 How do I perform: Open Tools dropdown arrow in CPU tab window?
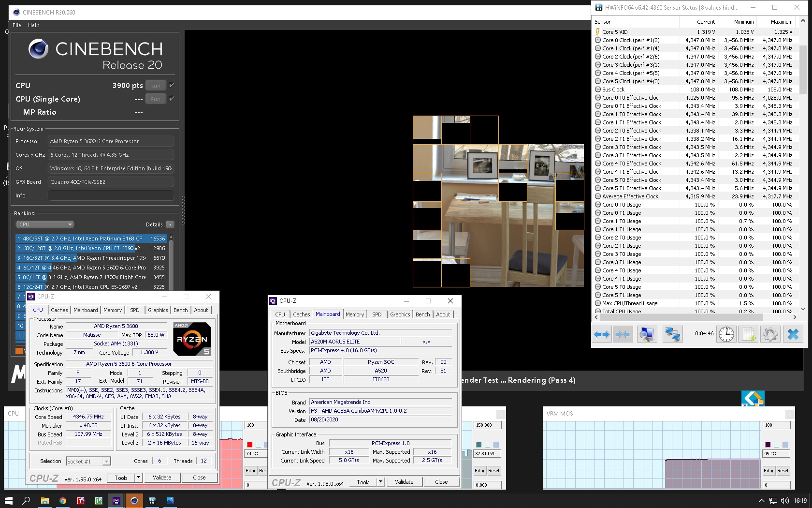pos(138,478)
